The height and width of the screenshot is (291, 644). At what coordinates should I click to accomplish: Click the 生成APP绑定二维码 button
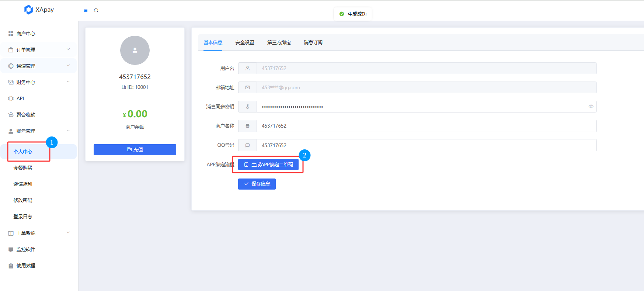pos(268,164)
